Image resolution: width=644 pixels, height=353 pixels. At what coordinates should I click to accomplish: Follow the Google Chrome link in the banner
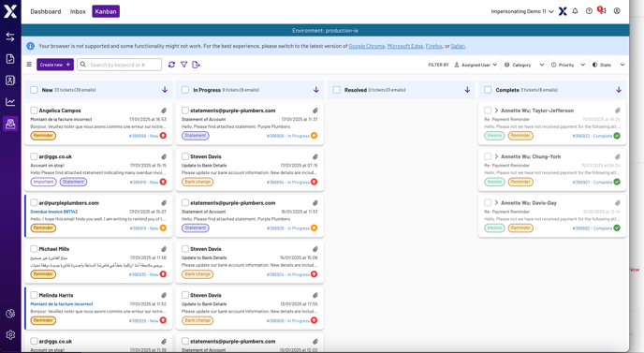point(367,46)
